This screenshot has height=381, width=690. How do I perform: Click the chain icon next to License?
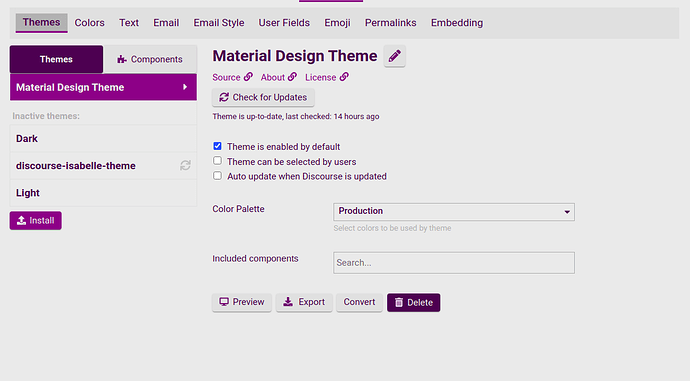344,77
